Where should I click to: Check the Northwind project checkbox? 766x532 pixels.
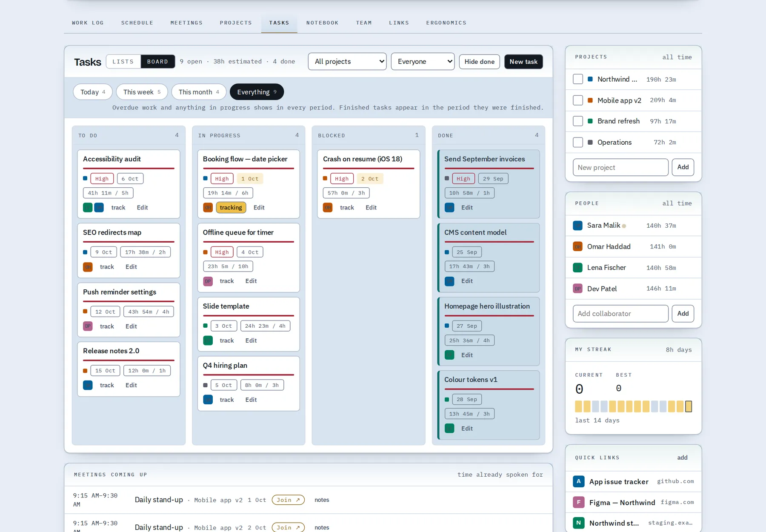[x=578, y=79]
